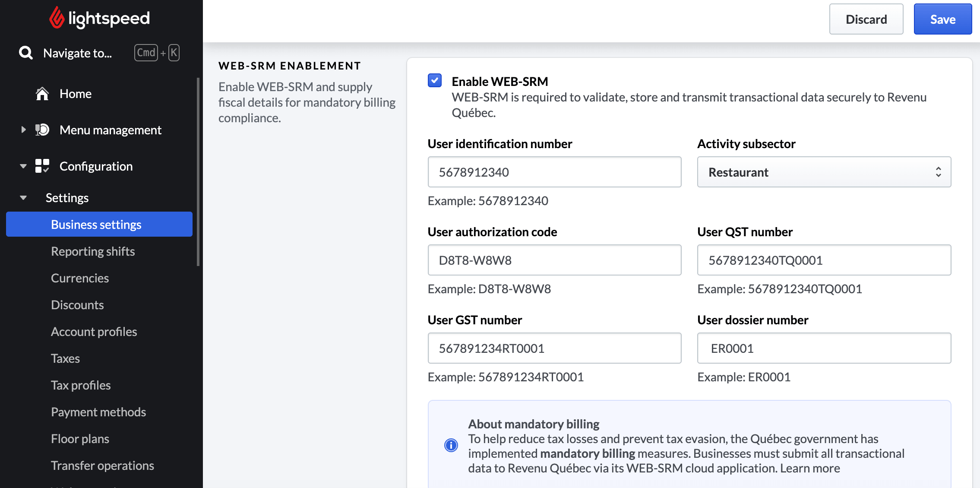Go to Taxes settings
The width and height of the screenshot is (980, 488).
[x=65, y=358]
